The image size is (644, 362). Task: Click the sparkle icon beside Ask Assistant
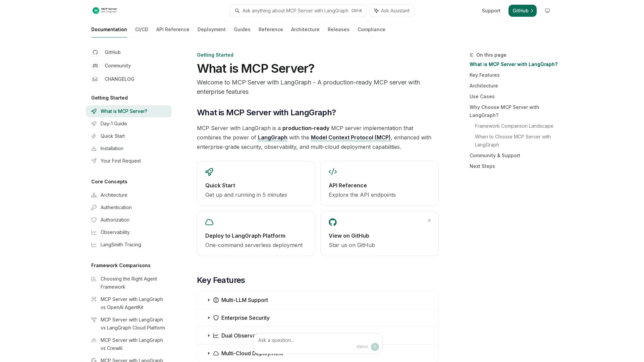[376, 11]
